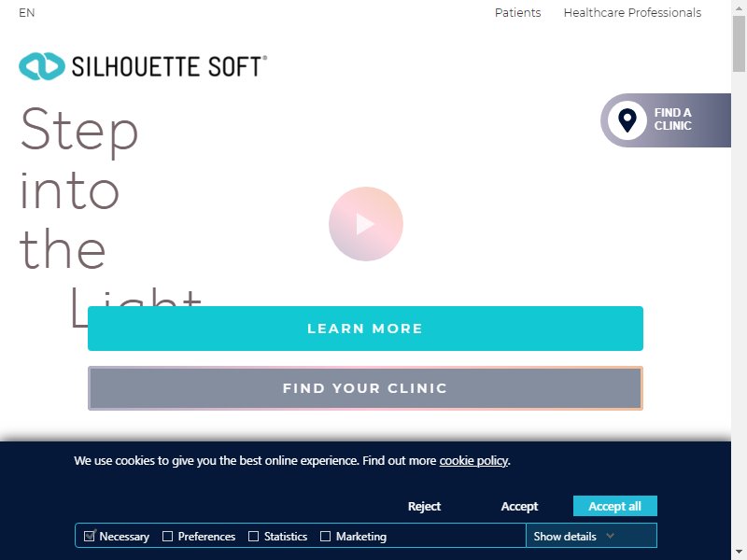Screen dimensions: 747x560
Task: Open the cookie policy link
Action: (473, 460)
